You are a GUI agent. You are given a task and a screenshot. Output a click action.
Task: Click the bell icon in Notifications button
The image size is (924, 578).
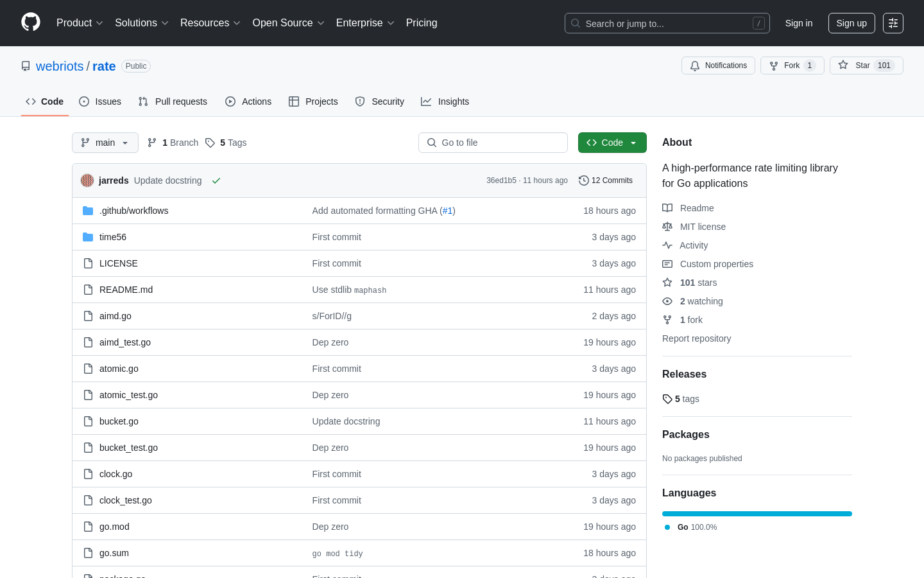tap(695, 66)
